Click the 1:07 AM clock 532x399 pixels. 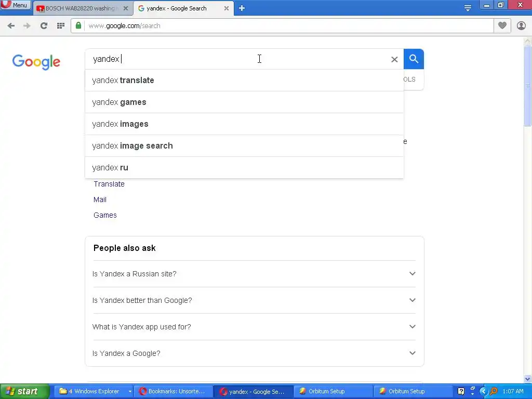(x=513, y=392)
